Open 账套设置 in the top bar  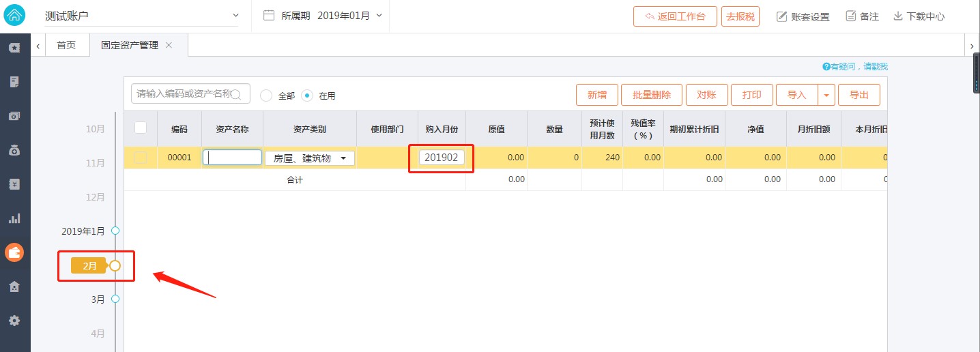point(803,16)
